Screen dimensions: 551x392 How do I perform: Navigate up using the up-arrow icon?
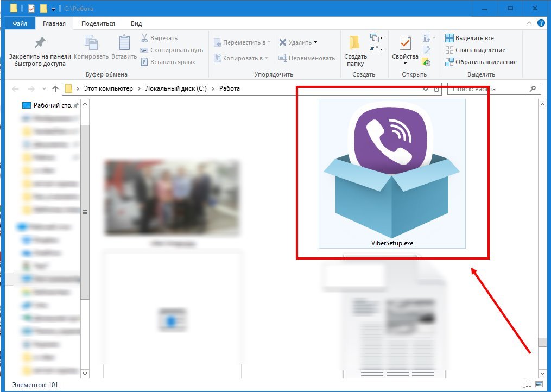coord(56,88)
